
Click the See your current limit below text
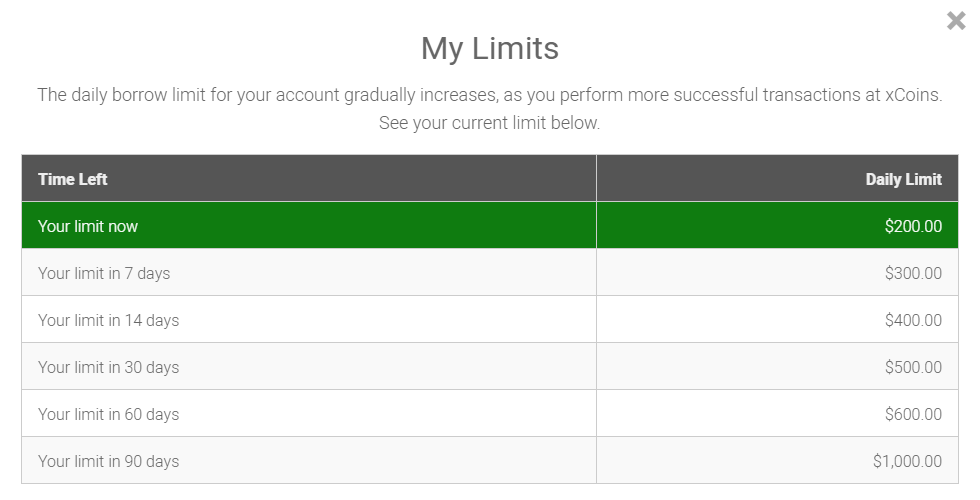click(489, 122)
